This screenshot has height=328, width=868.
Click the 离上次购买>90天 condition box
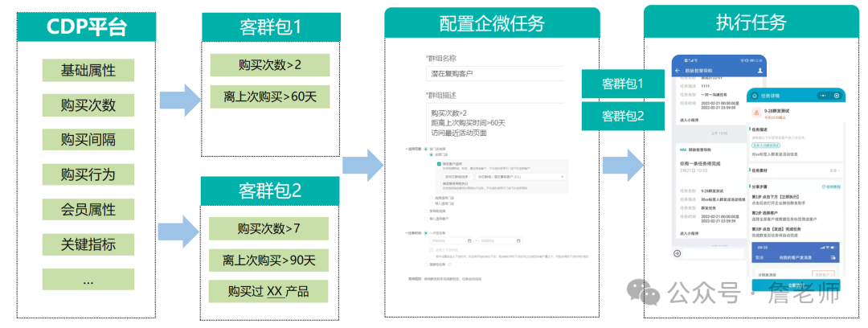click(269, 260)
